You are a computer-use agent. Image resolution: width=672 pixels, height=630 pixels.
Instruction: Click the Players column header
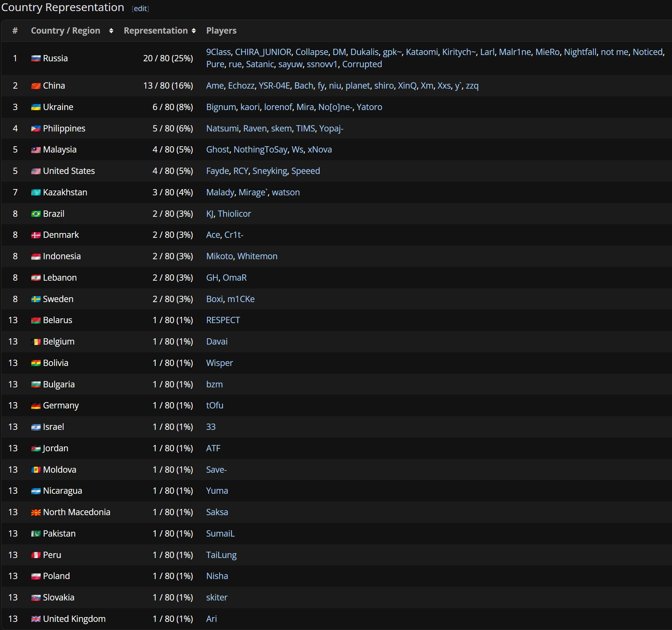pyautogui.click(x=221, y=31)
